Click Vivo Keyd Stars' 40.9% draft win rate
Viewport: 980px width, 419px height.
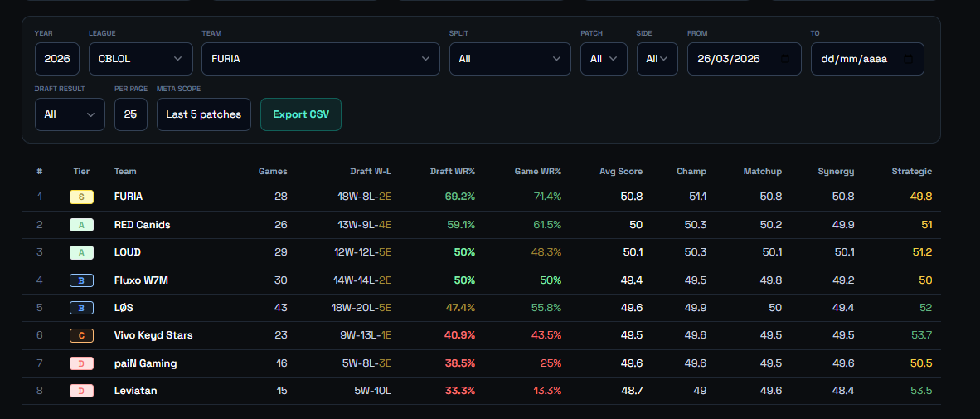459,335
